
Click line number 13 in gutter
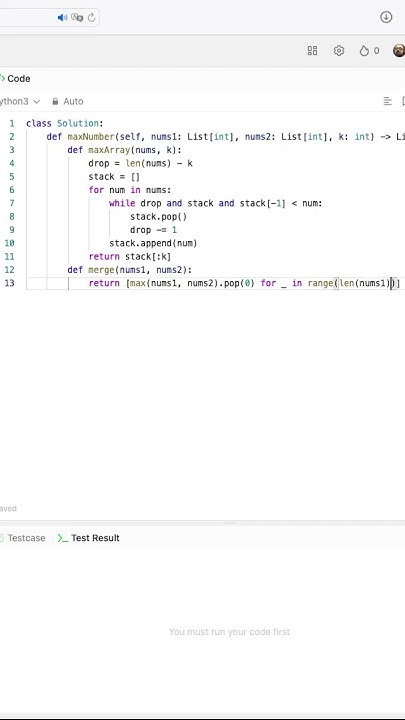point(10,283)
